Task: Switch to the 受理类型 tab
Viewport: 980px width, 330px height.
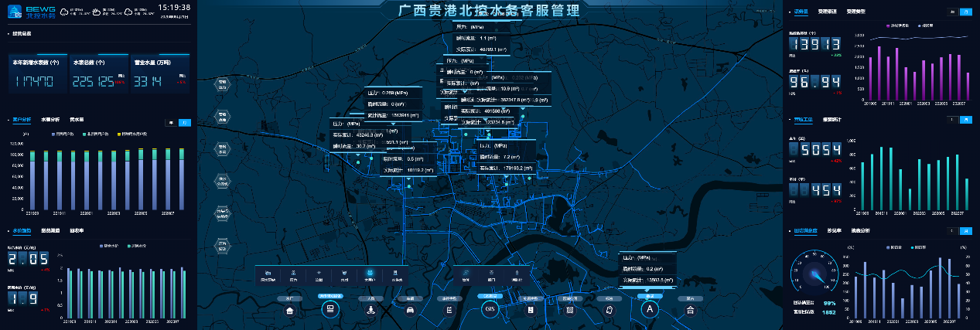Action: 855,12
